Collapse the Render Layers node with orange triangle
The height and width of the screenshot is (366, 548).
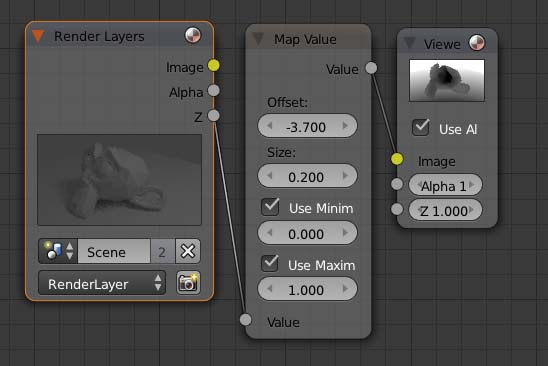(38, 36)
